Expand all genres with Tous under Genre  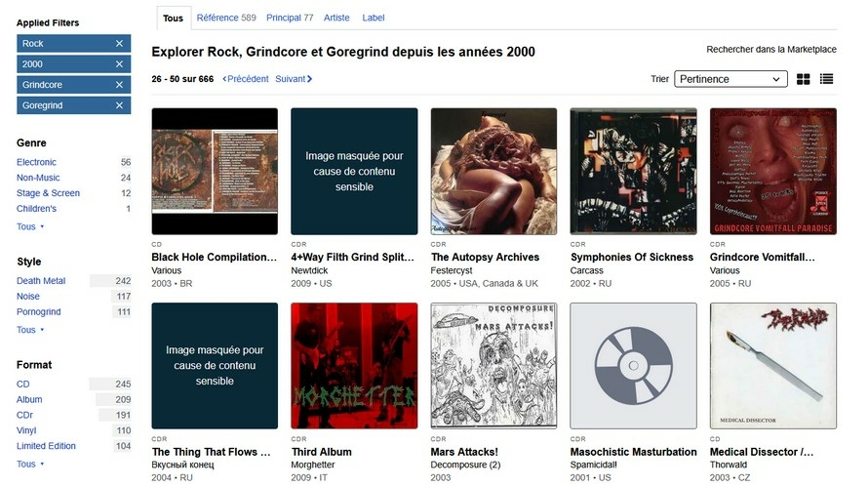(27, 226)
